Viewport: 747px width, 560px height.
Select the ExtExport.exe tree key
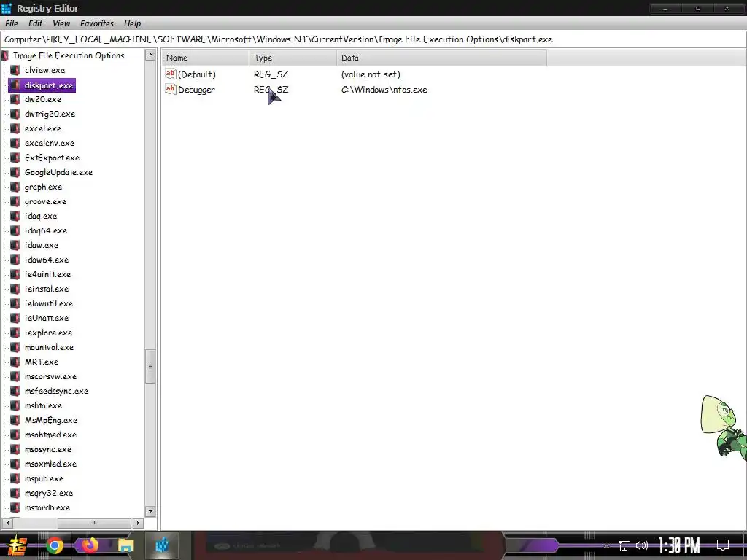[x=52, y=157]
